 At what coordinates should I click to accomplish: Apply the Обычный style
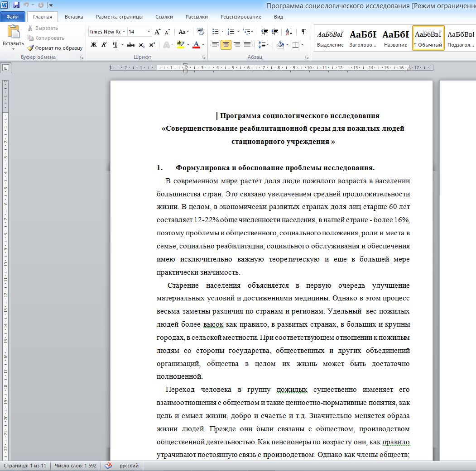(428, 38)
